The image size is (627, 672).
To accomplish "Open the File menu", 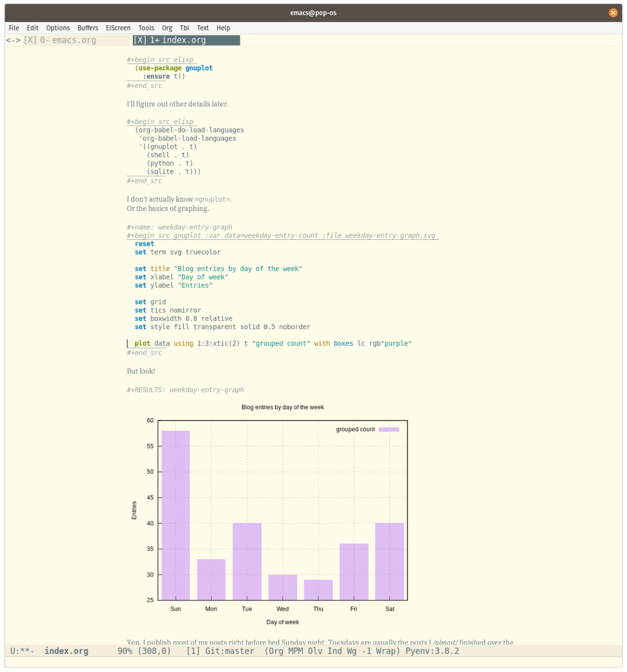I will pos(14,28).
